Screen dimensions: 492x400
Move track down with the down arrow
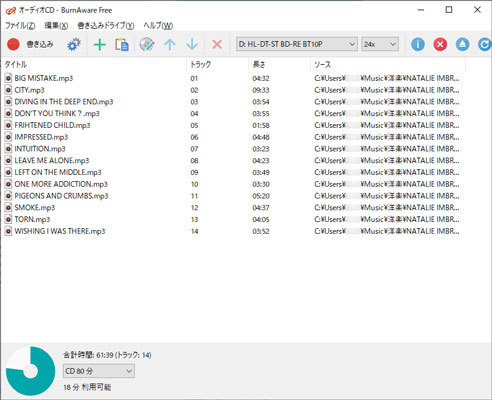[x=192, y=44]
